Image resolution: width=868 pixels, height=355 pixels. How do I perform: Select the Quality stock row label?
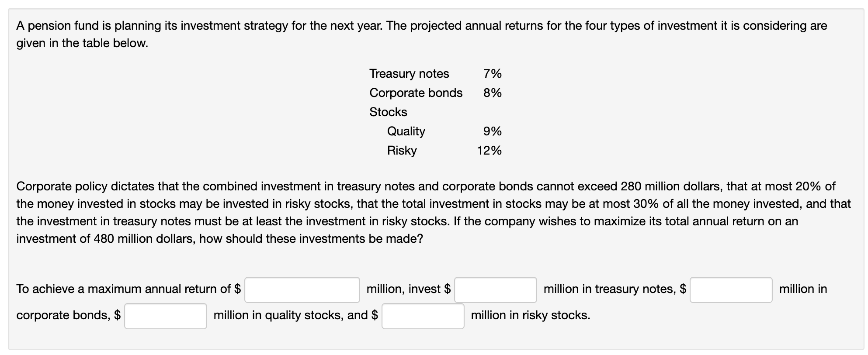(x=406, y=131)
